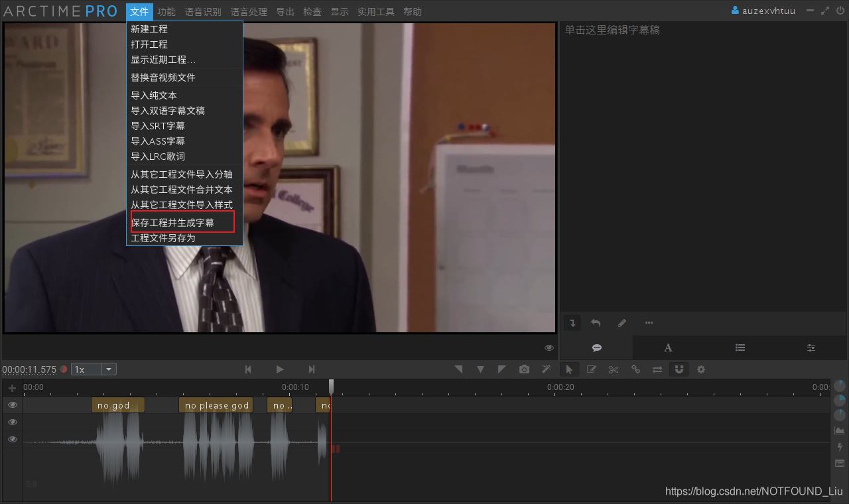This screenshot has height=504, width=849.
Task: Open the 实用工具 menu
Action: coord(376,12)
